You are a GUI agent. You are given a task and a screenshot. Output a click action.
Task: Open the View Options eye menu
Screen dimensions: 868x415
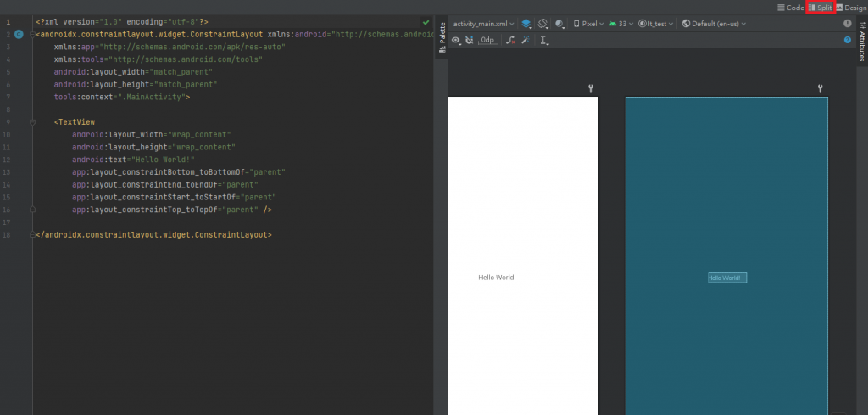(457, 40)
